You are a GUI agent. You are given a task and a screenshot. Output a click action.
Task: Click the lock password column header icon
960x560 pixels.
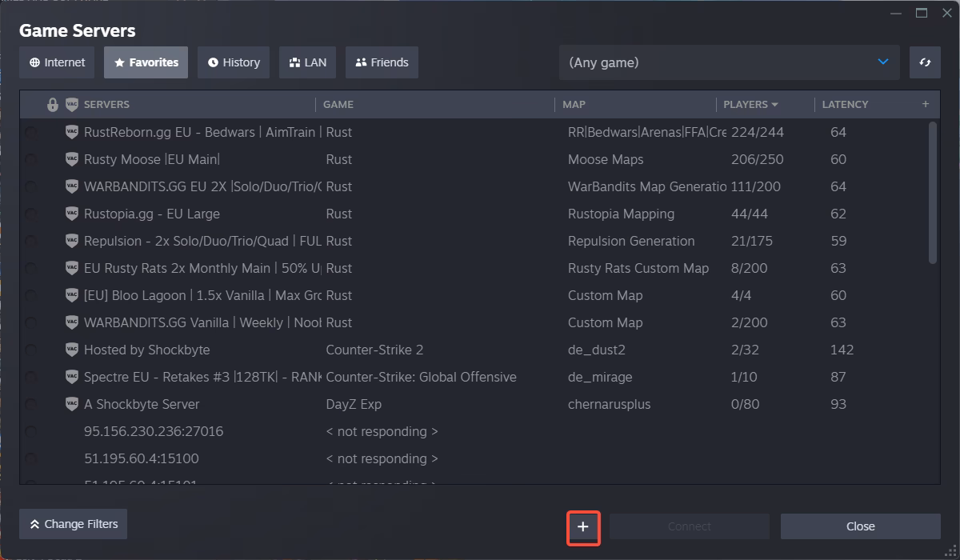click(53, 104)
